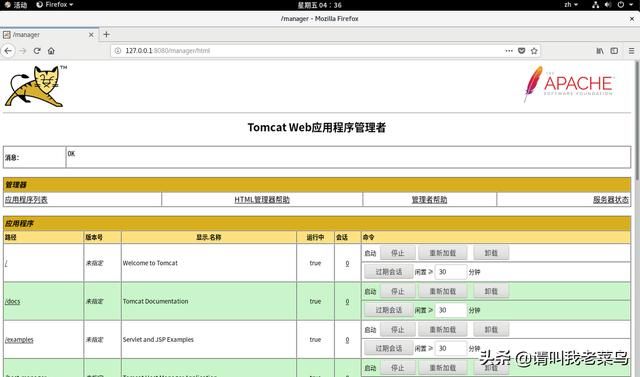Click session count 0 for Servlet and JSP Examples

[347, 339]
